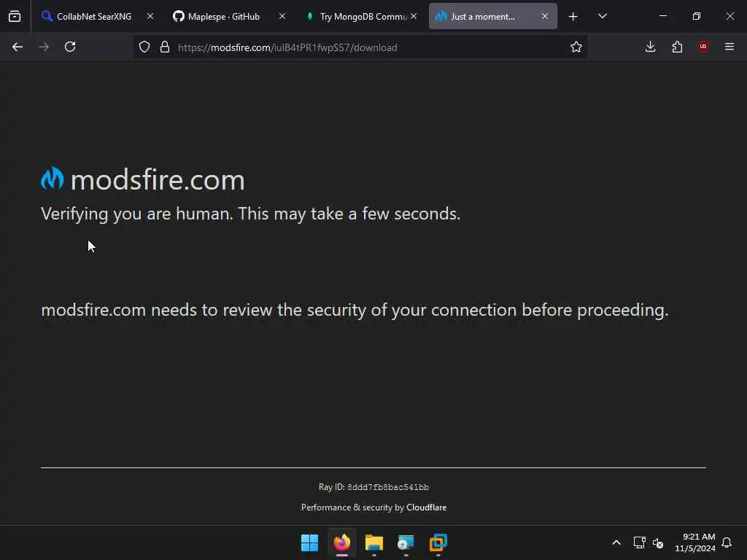747x560 pixels.
Task: Open Firefox application hamburger menu
Action: pos(729,47)
